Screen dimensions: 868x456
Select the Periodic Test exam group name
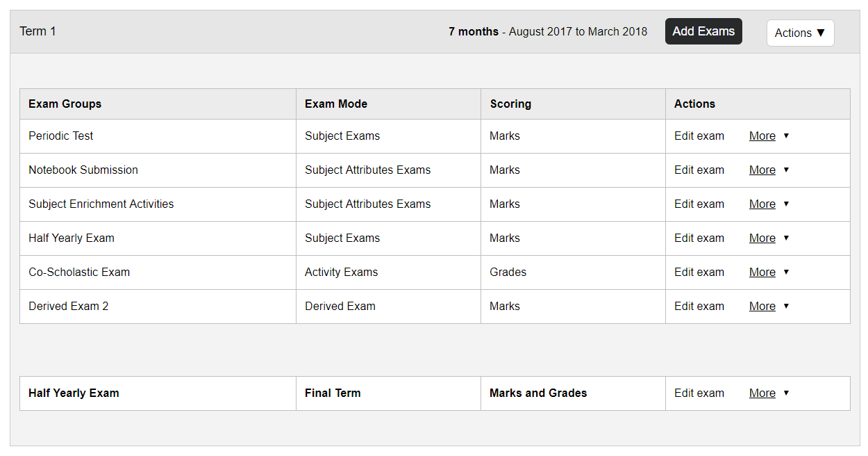(x=61, y=136)
